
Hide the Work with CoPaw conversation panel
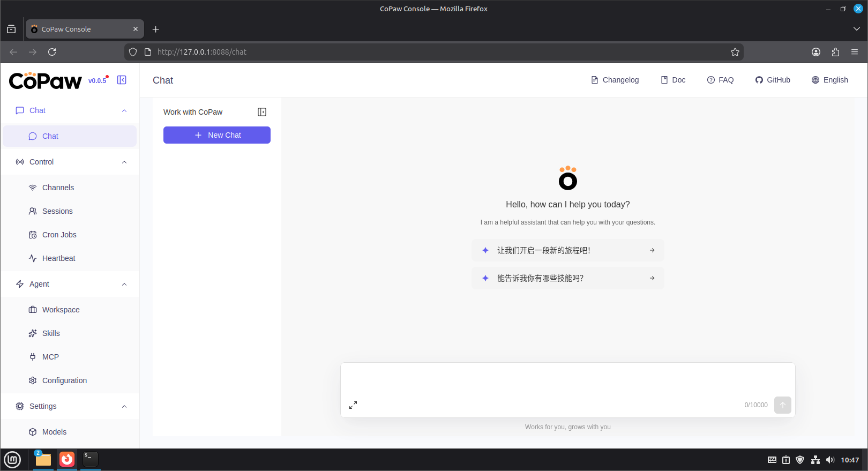(262, 112)
